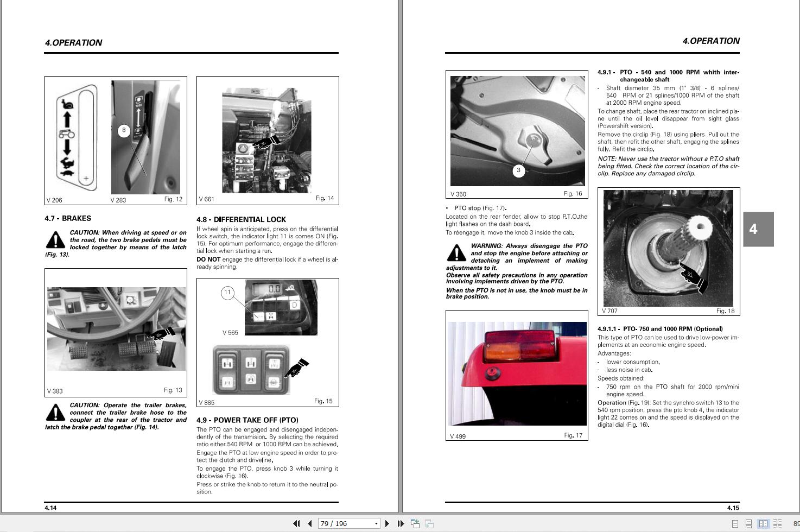Click the callout number 8 in Fig. 12

pyautogui.click(x=124, y=130)
